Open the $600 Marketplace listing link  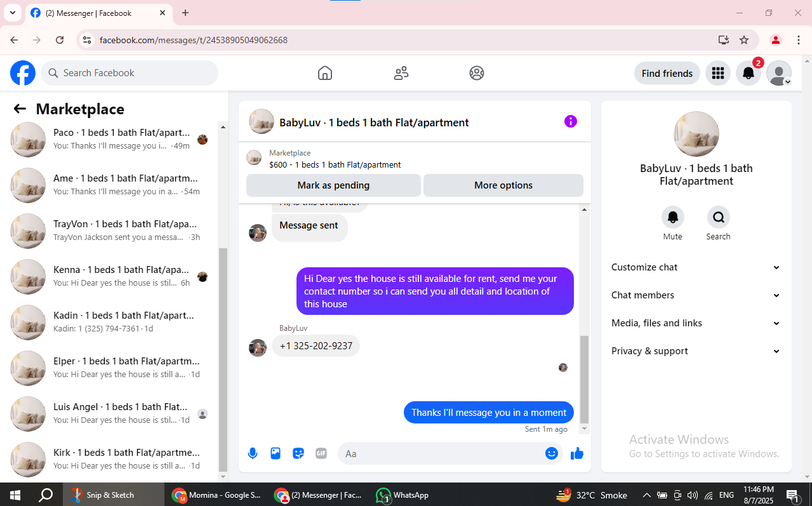tap(335, 164)
